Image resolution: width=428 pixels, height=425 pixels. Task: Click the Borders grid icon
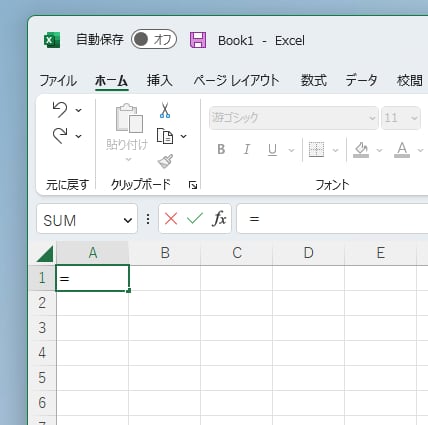(x=316, y=149)
